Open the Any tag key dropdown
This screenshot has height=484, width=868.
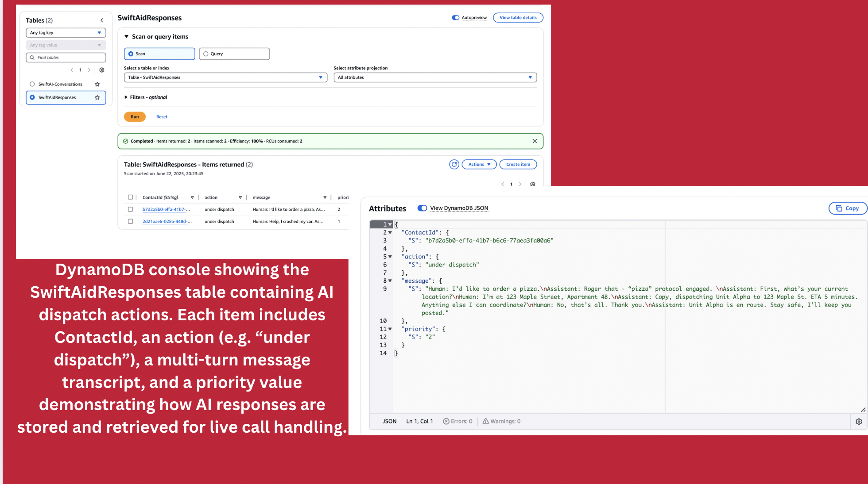coord(66,33)
